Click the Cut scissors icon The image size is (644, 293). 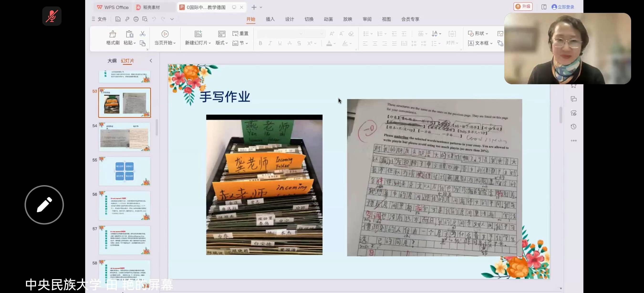(x=142, y=33)
